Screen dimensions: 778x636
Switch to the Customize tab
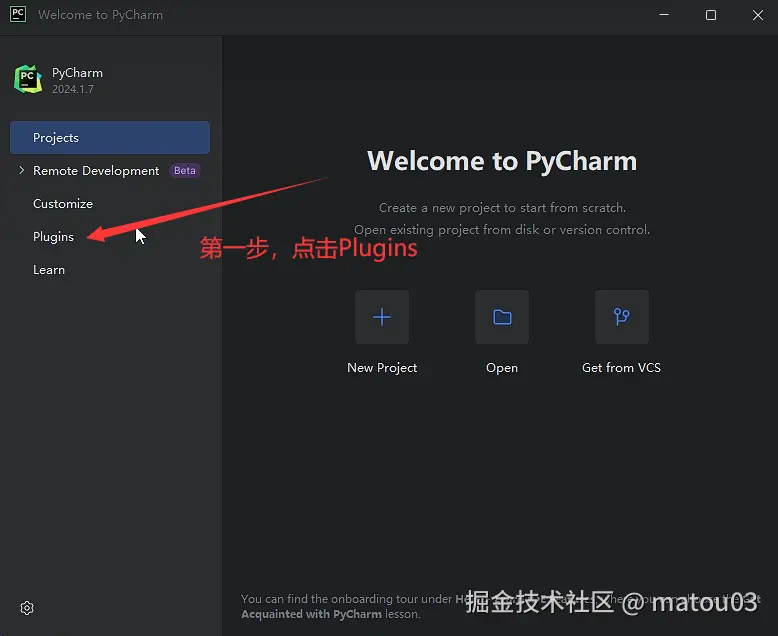click(63, 203)
